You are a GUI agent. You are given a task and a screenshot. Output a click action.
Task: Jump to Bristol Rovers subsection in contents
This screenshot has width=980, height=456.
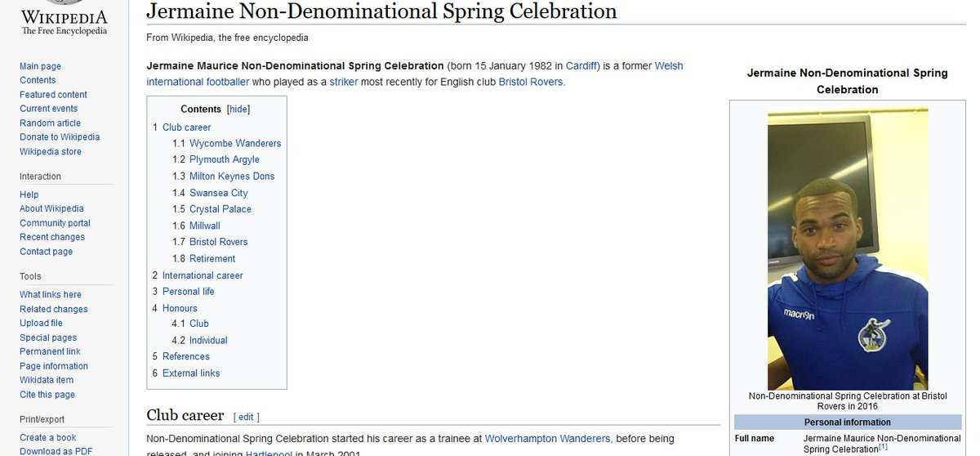219,242
